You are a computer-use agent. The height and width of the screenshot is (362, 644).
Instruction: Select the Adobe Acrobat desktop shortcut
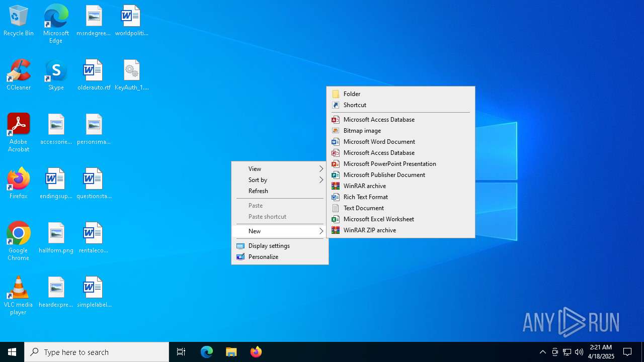point(19,133)
